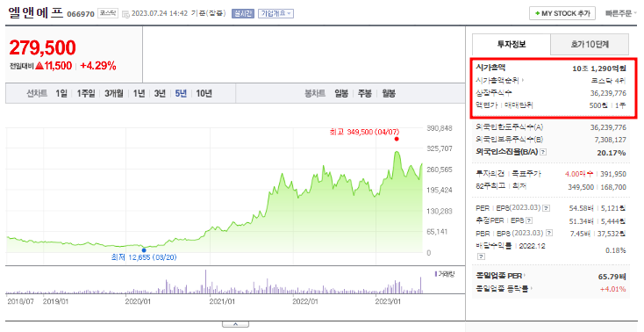The width and height of the screenshot is (644, 332).
Task: Open the 동일업종 PER link
Action: 501,276
